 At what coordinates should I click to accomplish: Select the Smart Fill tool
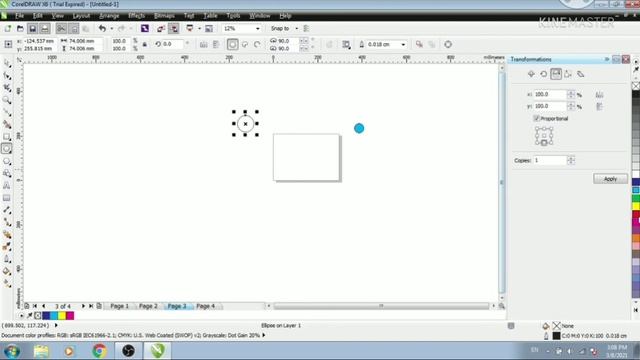(7, 124)
